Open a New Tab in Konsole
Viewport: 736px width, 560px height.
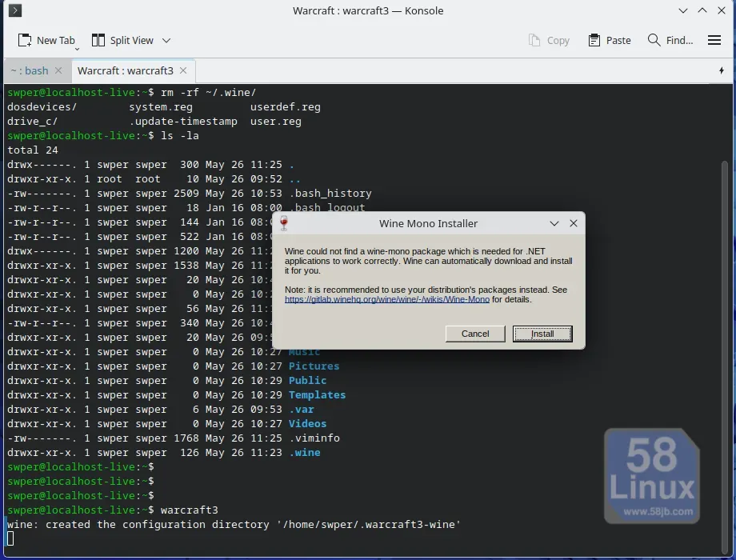point(46,40)
